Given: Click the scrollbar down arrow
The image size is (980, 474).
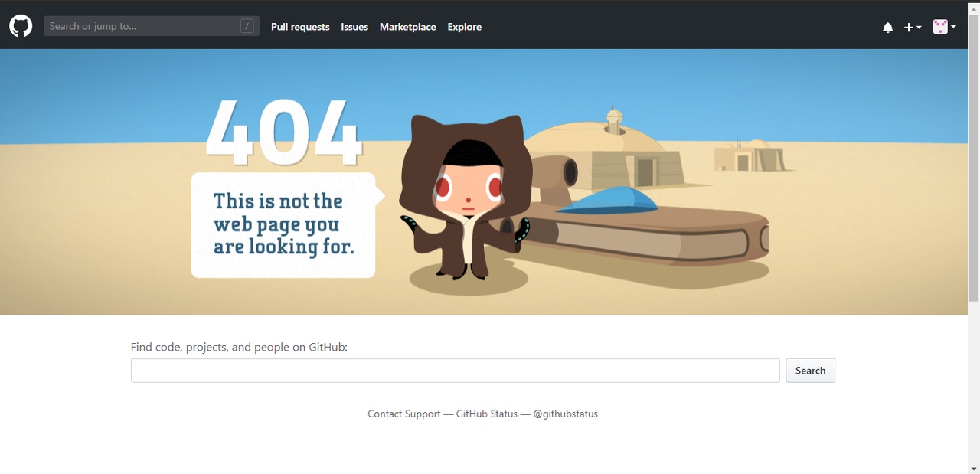Looking at the screenshot, I should pos(974,468).
